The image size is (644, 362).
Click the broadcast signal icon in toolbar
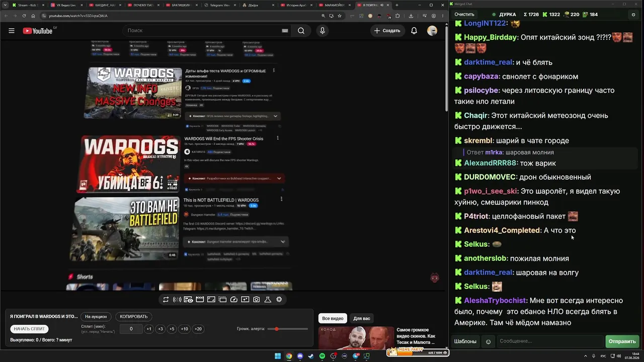tap(177, 300)
